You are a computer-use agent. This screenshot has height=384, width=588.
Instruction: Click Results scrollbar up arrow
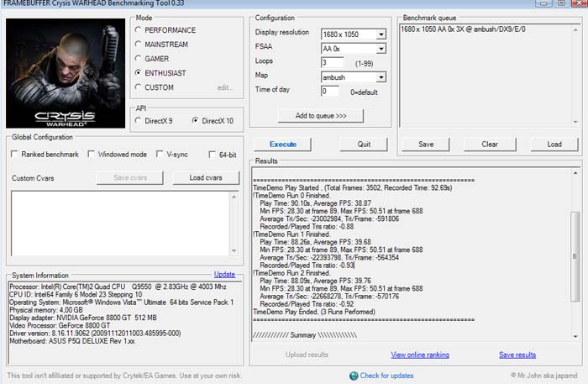575,173
